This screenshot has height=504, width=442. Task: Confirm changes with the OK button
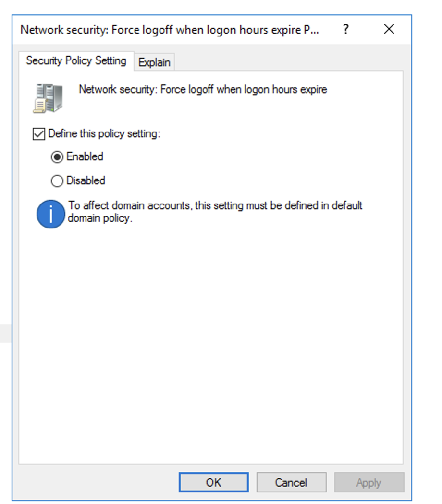[x=213, y=482]
